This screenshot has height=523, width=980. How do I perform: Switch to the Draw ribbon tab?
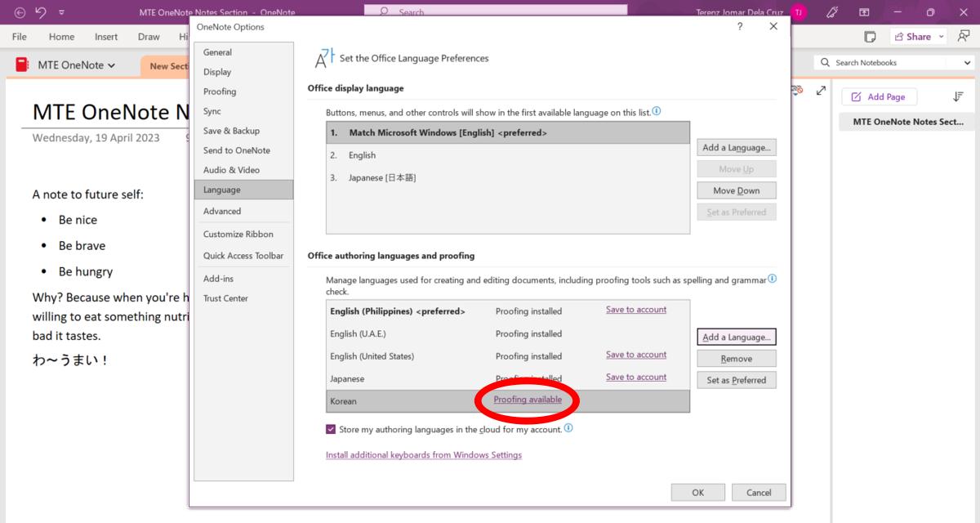point(149,36)
